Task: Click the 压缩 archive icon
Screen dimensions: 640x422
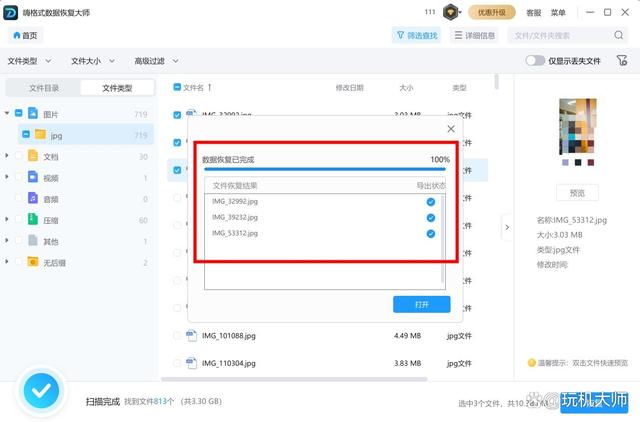Action: 33,219
